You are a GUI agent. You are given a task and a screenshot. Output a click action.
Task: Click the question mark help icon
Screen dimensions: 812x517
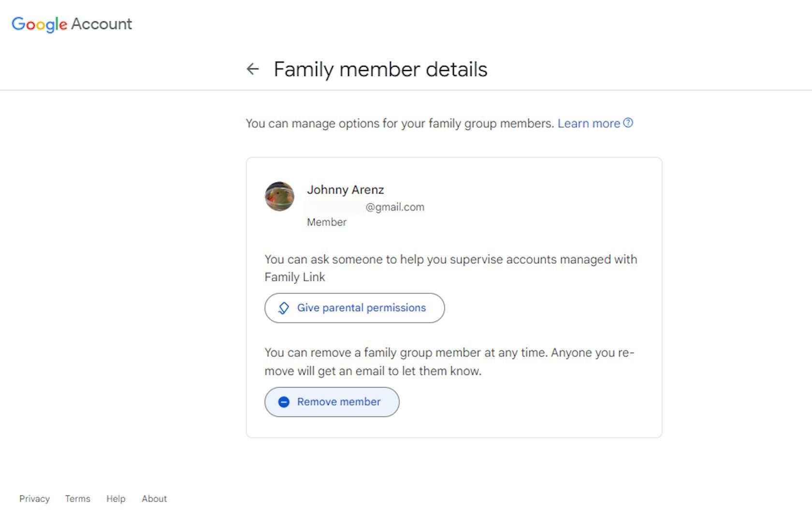(628, 123)
